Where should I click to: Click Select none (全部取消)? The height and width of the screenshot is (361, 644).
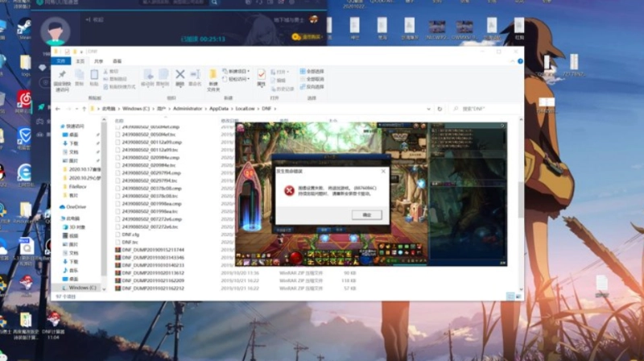pos(312,79)
